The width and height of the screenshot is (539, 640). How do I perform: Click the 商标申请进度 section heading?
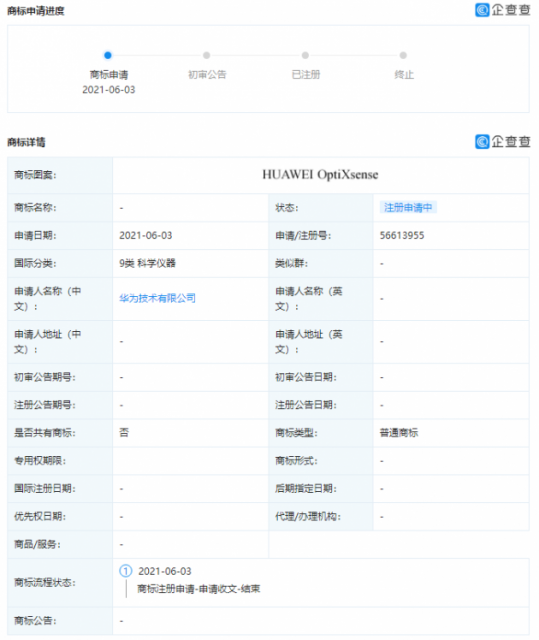pos(36,11)
